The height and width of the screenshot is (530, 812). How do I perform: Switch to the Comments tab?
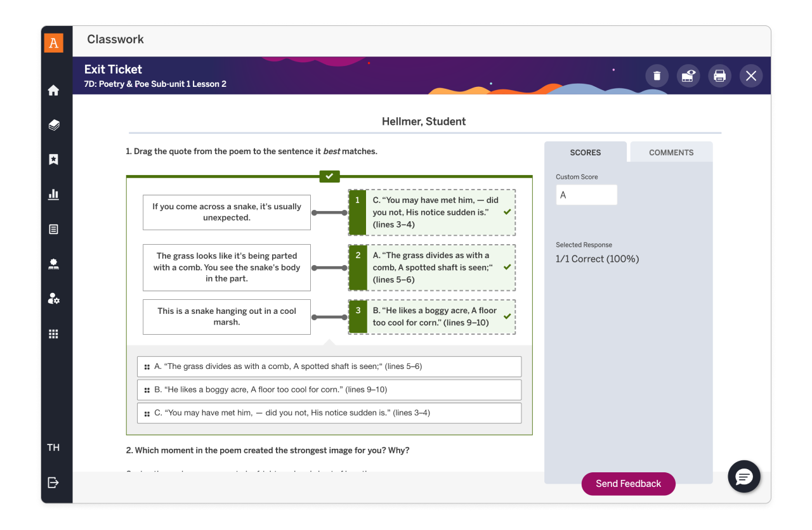coord(671,152)
